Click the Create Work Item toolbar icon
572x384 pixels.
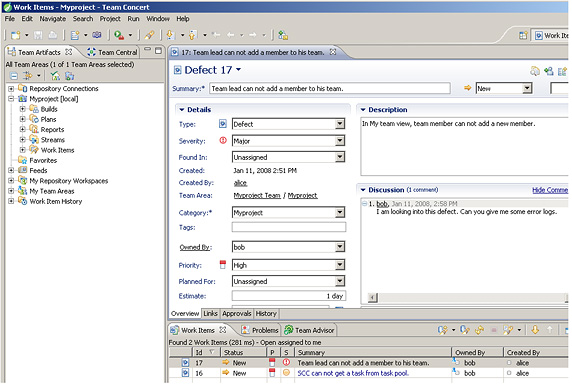pos(75,35)
